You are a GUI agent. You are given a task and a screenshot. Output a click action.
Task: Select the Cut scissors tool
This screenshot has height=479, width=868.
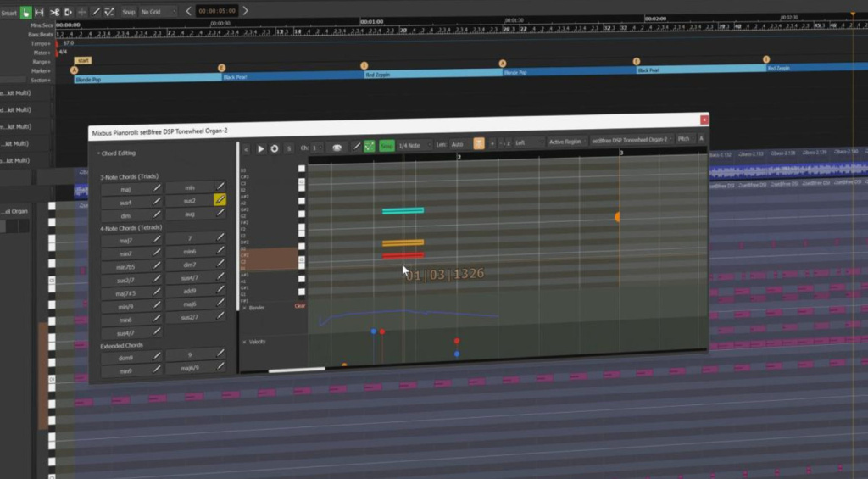pyautogui.click(x=54, y=12)
